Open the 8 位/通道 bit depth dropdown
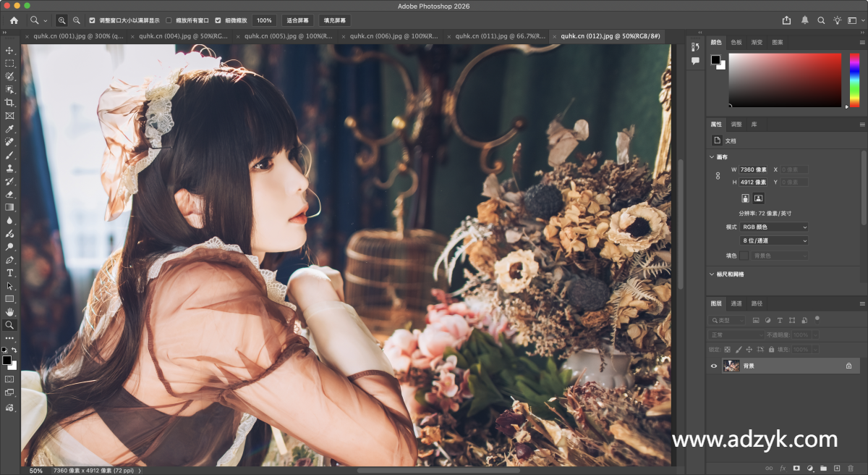Viewport: 868px width, 475px height. click(774, 240)
